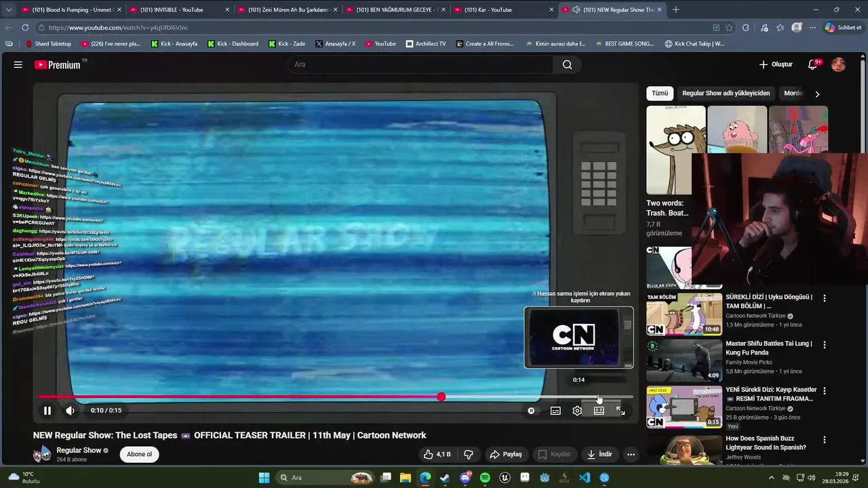
Task: Mute the video volume icon
Action: click(x=70, y=410)
